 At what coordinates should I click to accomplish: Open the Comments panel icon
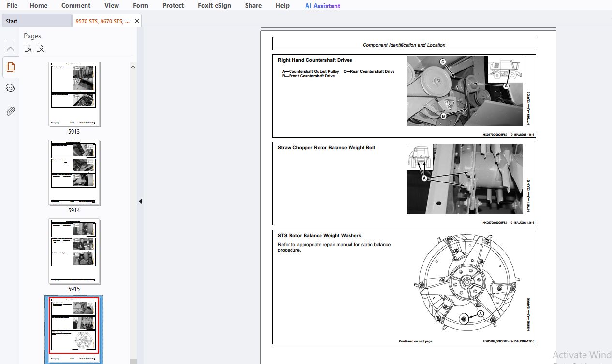[10, 88]
